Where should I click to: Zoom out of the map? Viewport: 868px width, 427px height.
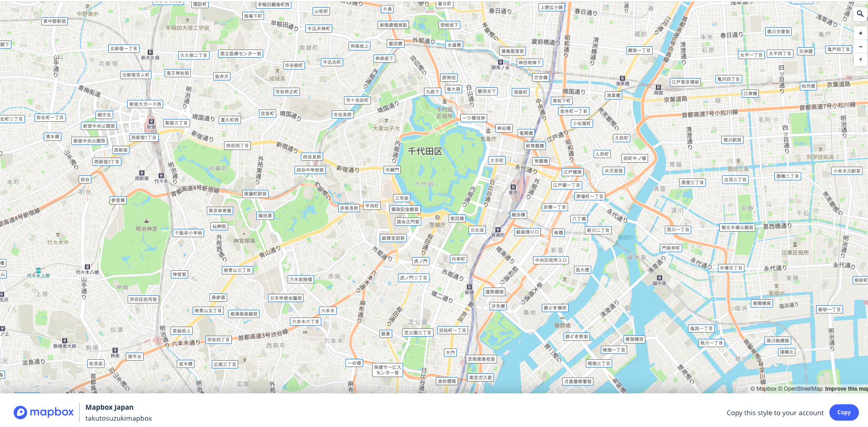pos(860,46)
